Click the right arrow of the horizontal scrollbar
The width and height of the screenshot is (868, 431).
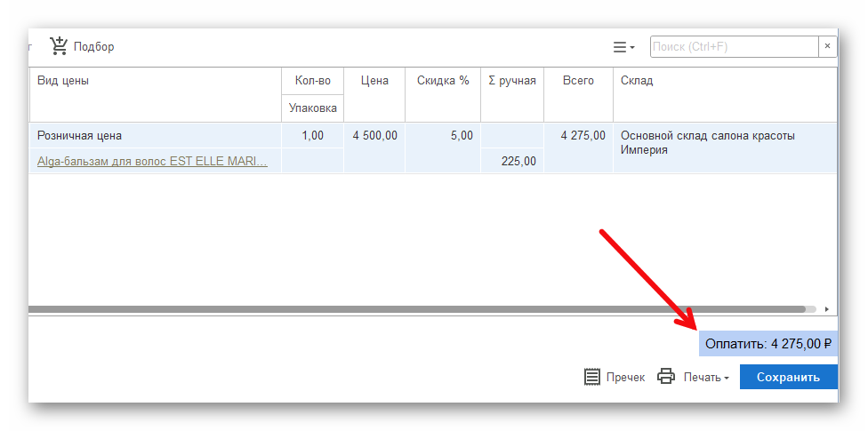(826, 309)
